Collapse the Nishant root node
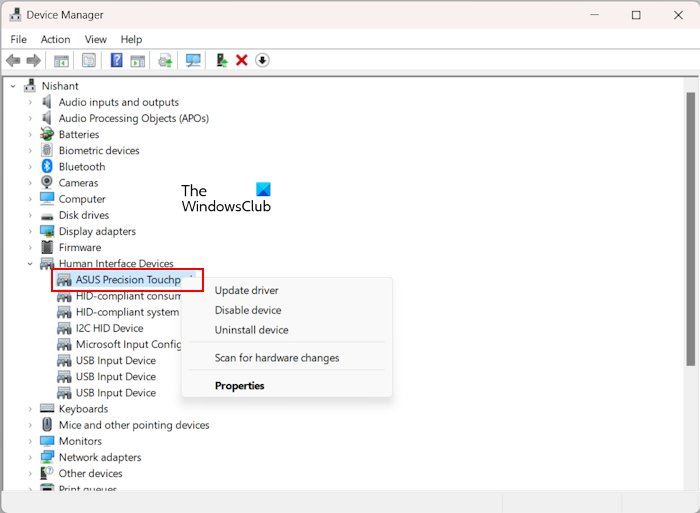The width and height of the screenshot is (700, 513). (x=13, y=86)
